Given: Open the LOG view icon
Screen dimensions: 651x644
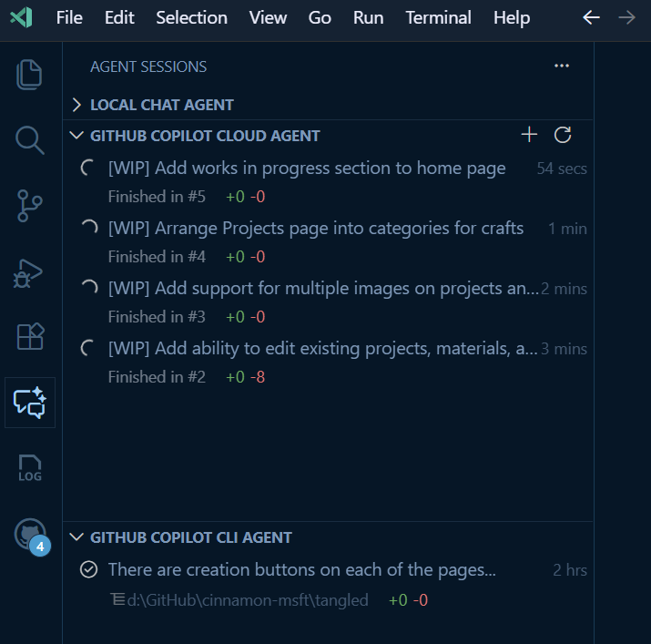Looking at the screenshot, I should (30, 468).
